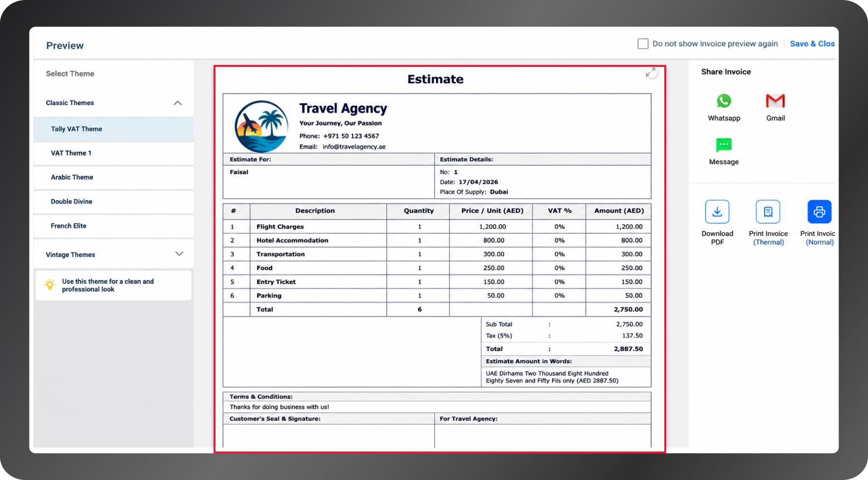Click the Parking item description
The width and height of the screenshot is (868, 480).
point(269,296)
